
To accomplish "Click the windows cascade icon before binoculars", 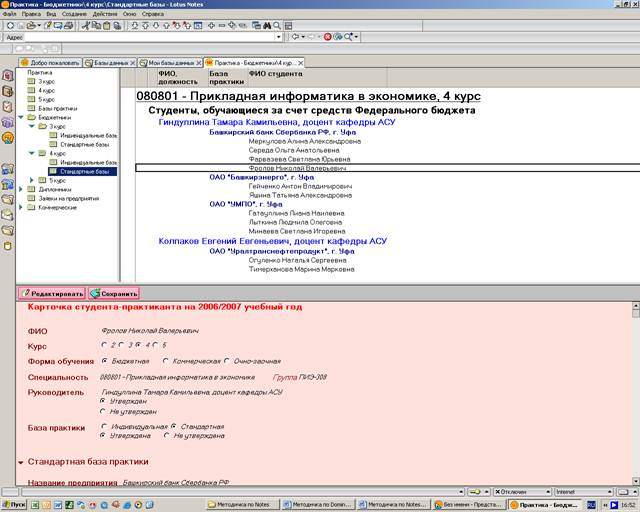I will pos(256,25).
